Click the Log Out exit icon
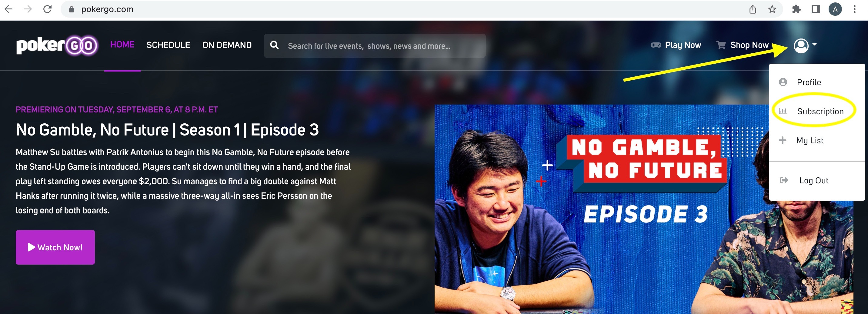 (784, 180)
